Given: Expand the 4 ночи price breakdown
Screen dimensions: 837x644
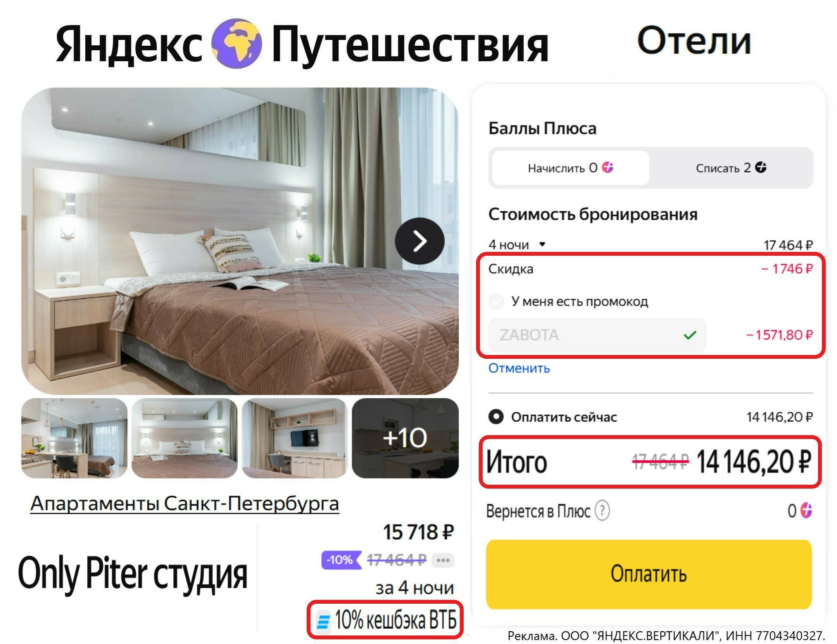Looking at the screenshot, I should pyautogui.click(x=517, y=245).
